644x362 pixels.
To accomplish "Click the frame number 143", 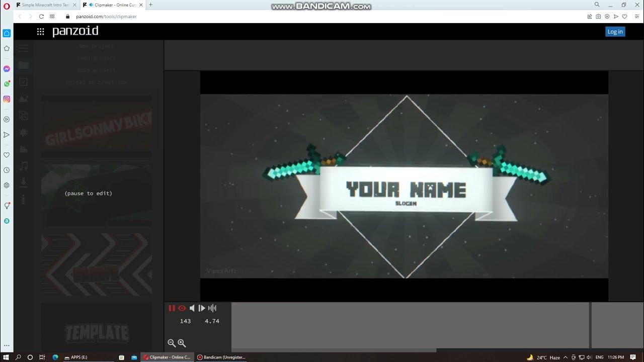I will coord(185,321).
